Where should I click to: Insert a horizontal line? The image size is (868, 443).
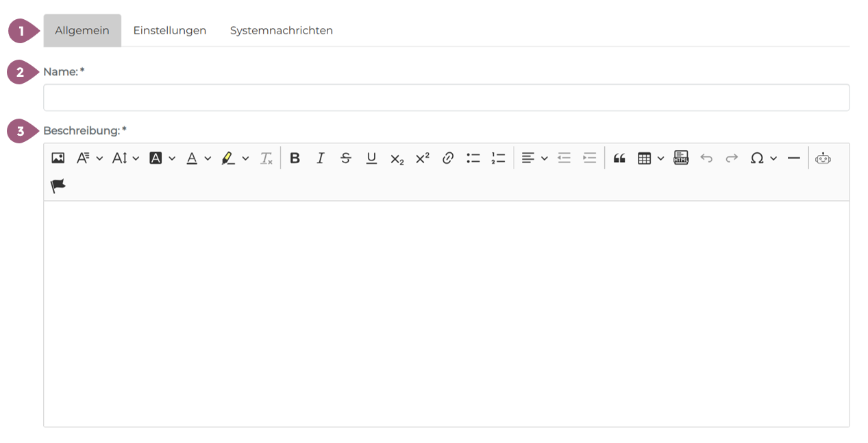click(x=793, y=158)
